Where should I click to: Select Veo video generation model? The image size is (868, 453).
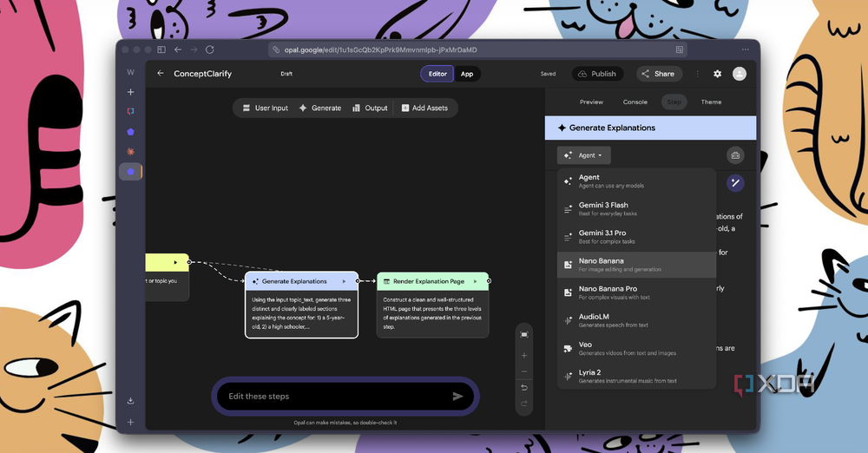tap(636, 348)
